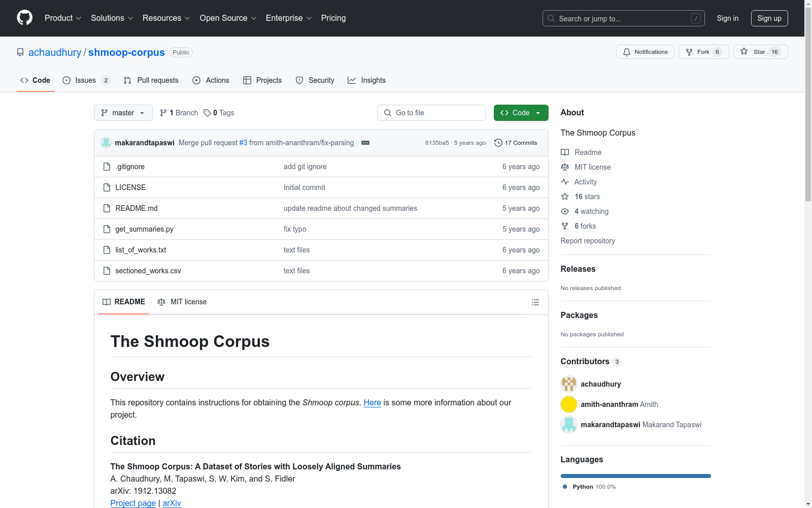812x508 pixels.
Task: Click the Go to file search box
Action: point(431,113)
